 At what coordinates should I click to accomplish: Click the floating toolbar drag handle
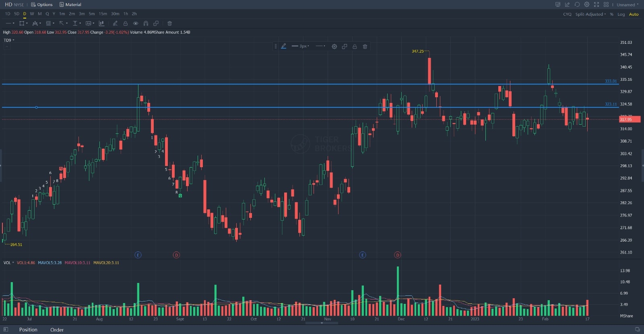point(276,46)
